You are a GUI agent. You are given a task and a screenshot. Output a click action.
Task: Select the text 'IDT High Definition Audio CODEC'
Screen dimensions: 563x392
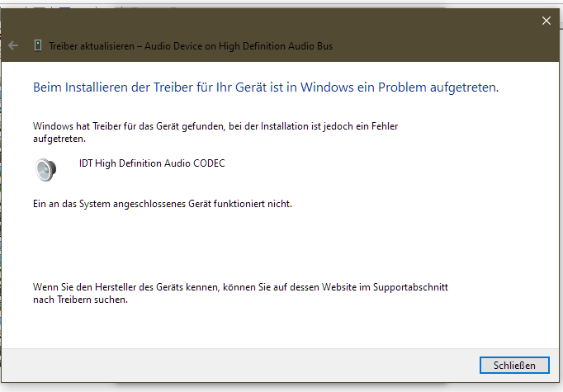[x=152, y=163]
